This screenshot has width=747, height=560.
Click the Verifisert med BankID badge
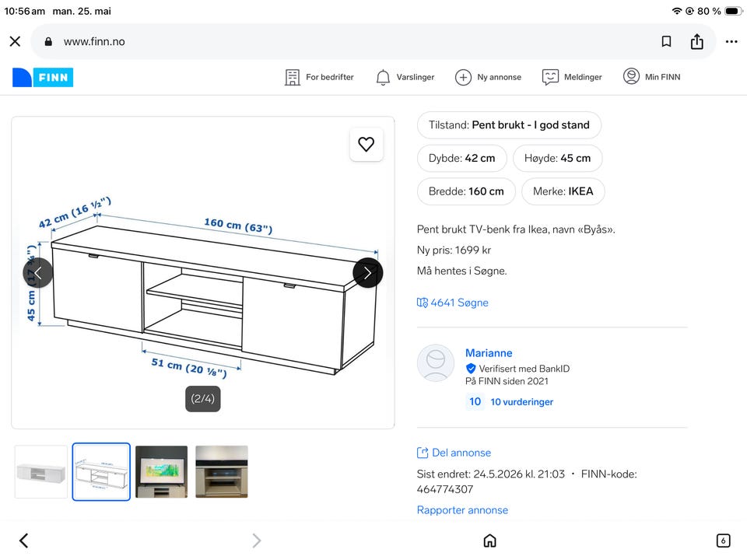click(x=517, y=369)
